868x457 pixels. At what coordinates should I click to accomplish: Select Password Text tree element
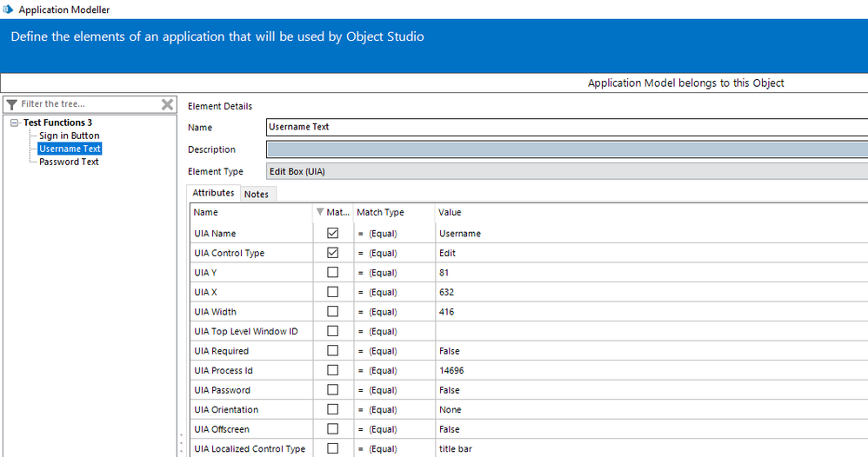pos(69,162)
